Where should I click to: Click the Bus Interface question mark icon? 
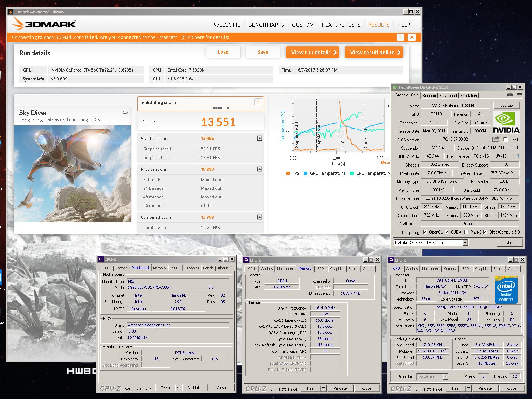[518, 156]
